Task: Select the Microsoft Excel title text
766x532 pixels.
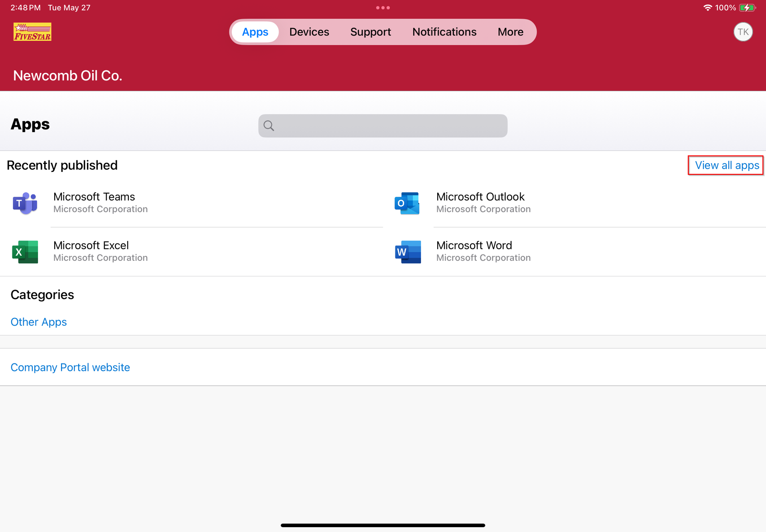Action: 91,245
